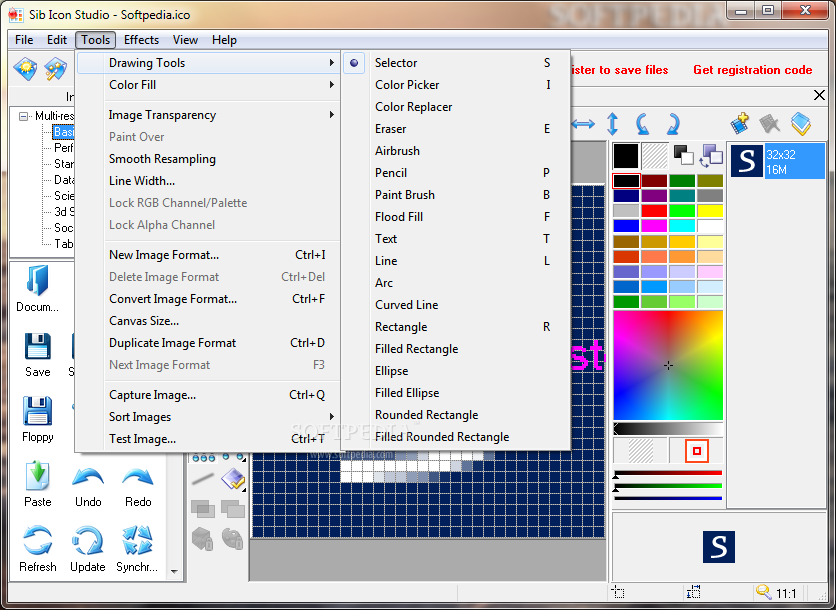Image resolution: width=836 pixels, height=610 pixels.
Task: Click the red channel slider
Action: click(x=668, y=473)
